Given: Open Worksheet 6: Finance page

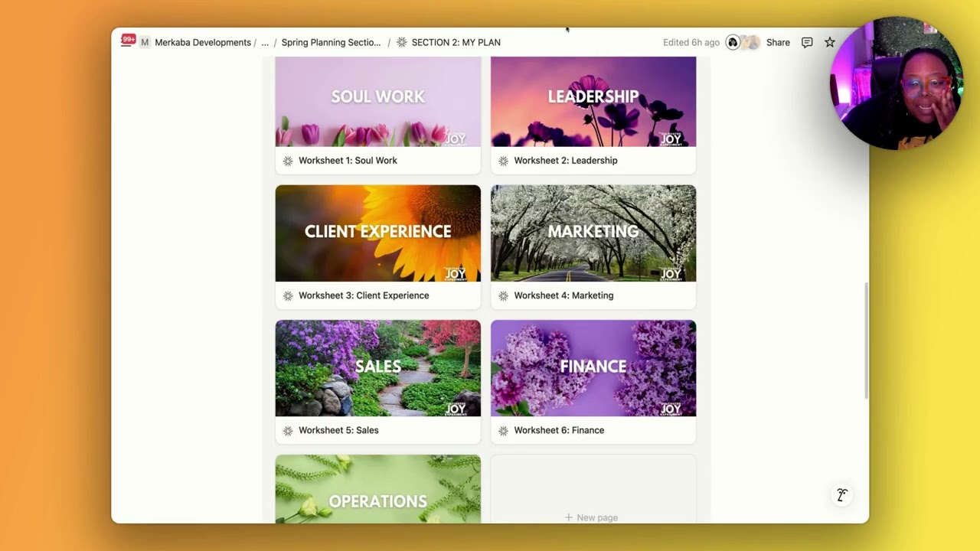Looking at the screenshot, I should click(x=559, y=430).
